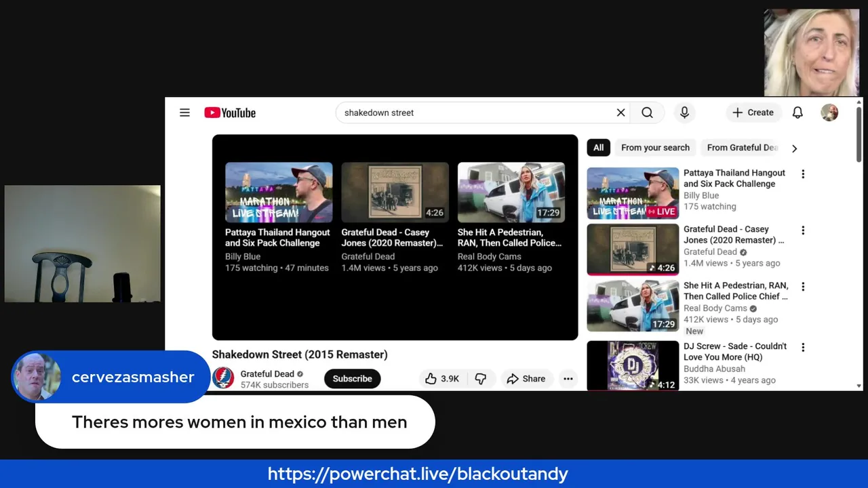Like the video with thumbs up

click(x=442, y=379)
